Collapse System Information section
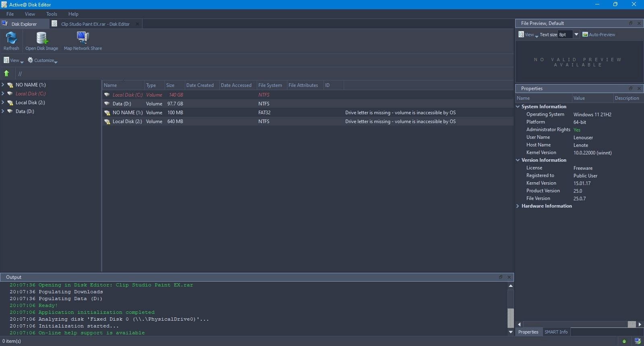644x346 pixels. (518, 107)
